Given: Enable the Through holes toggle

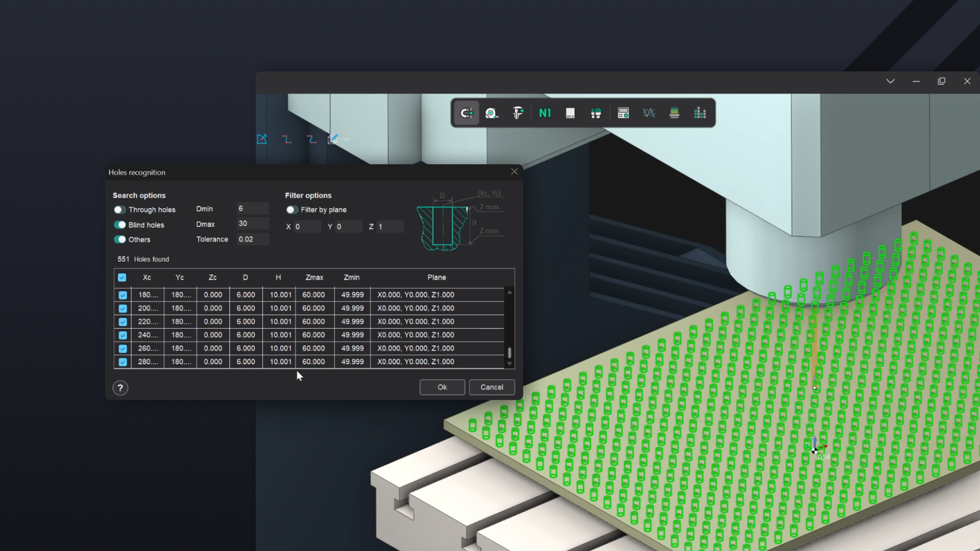Looking at the screenshot, I should tap(119, 210).
